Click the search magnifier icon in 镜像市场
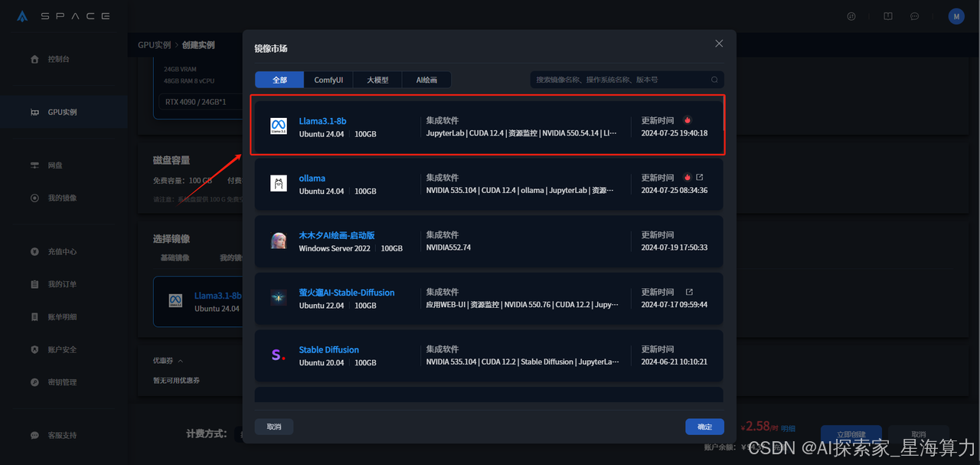The image size is (980, 465). pos(714,80)
